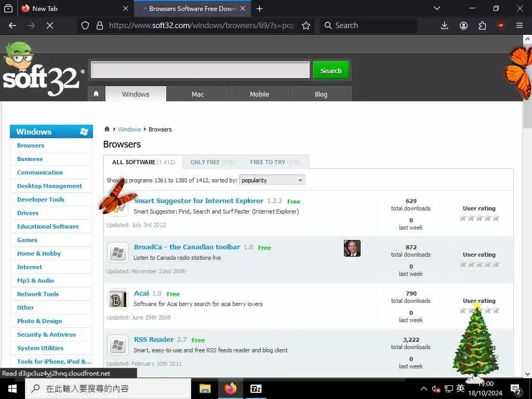Open the Windows Start menu
Viewport: 532px width, 399px height.
(x=12, y=389)
